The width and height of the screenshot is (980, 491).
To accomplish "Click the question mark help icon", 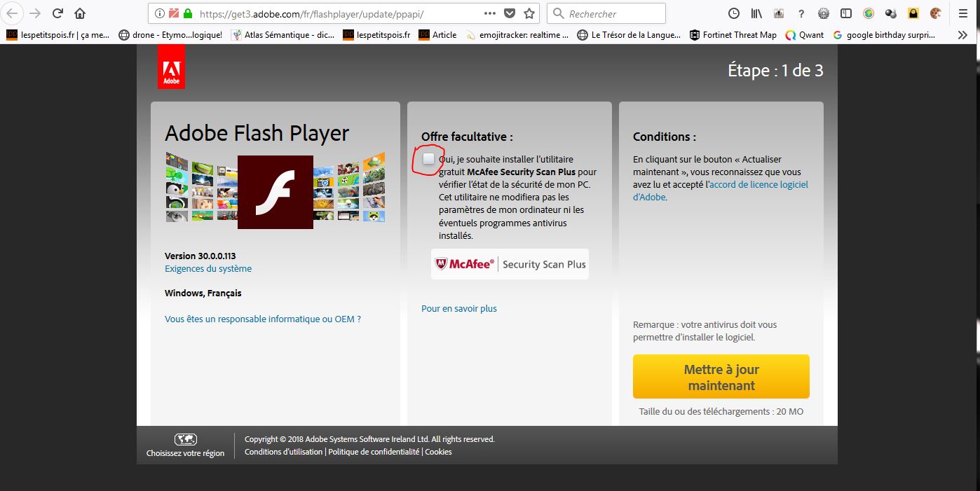I will (x=801, y=13).
